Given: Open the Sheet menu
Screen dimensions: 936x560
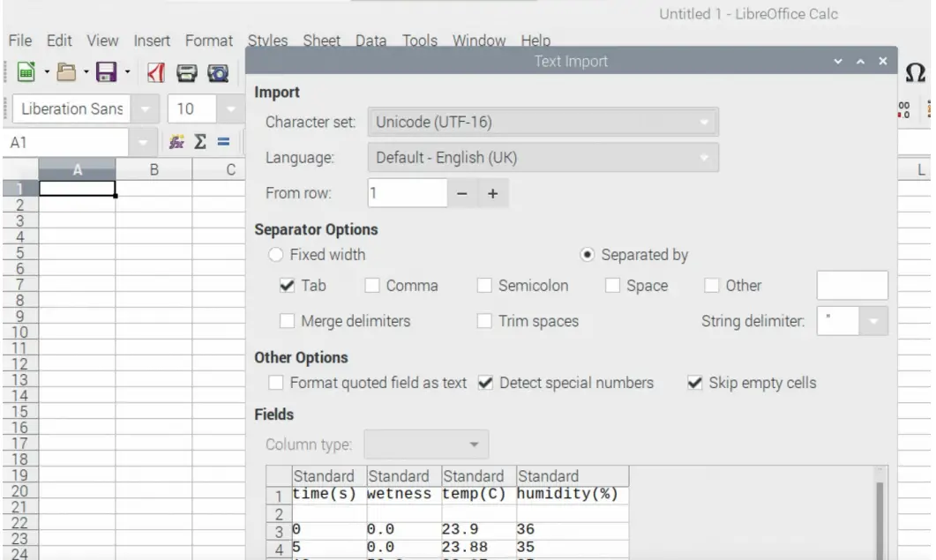Looking at the screenshot, I should point(321,40).
